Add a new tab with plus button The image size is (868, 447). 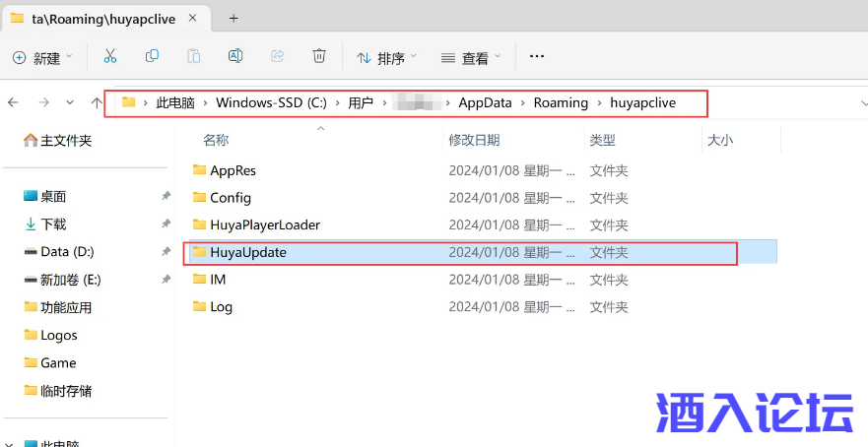pyautogui.click(x=234, y=18)
